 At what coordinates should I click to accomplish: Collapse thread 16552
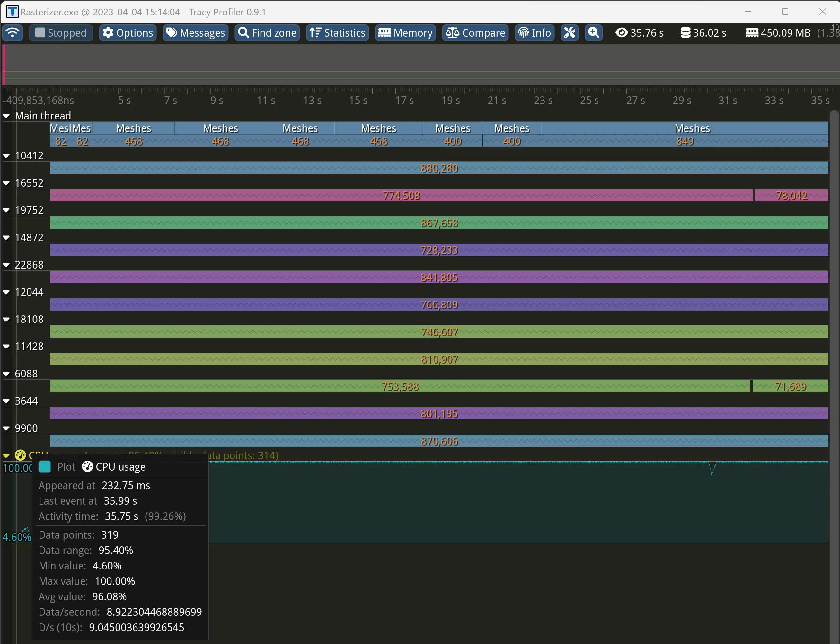pyautogui.click(x=6, y=183)
